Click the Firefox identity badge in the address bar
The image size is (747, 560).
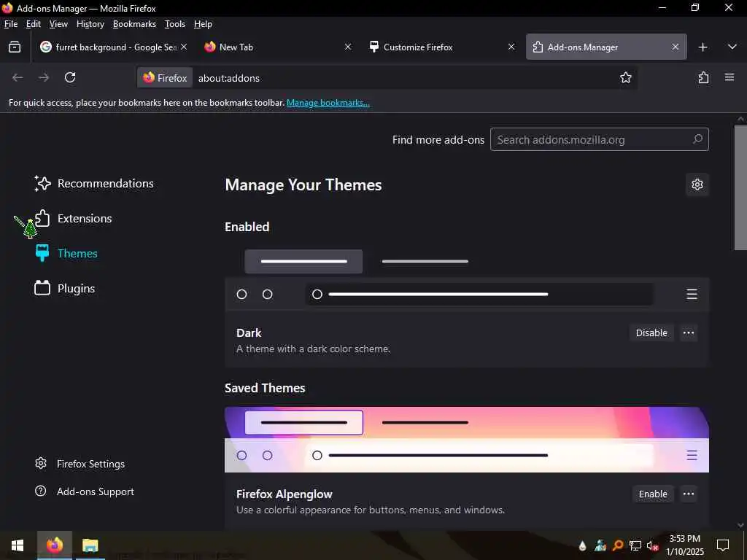tap(165, 77)
